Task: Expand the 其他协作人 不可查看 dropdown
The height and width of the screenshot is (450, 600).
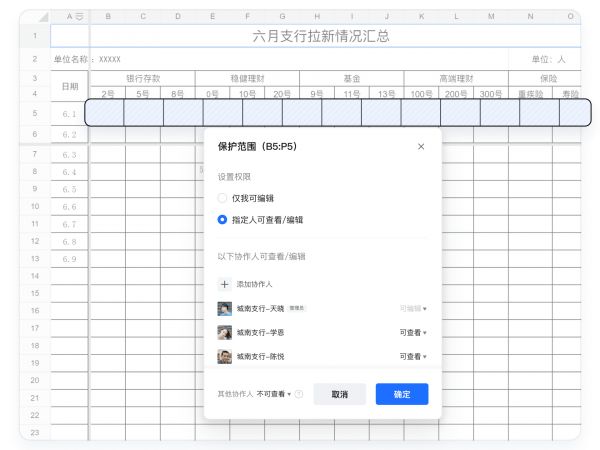Action: pos(274,394)
